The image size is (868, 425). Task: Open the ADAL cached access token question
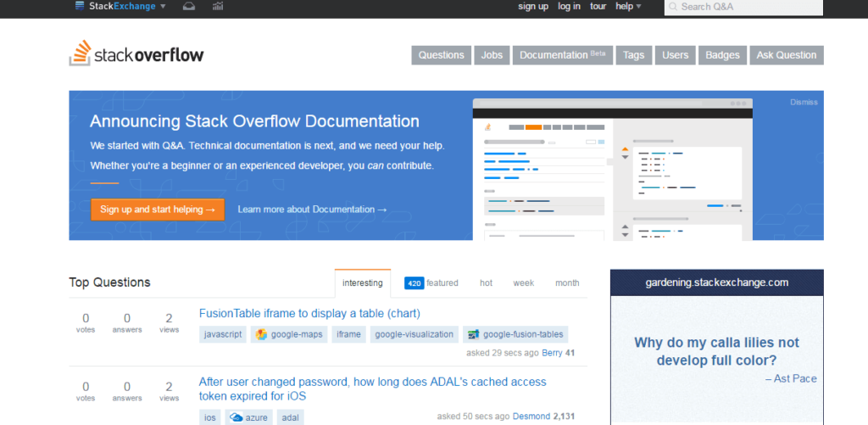click(373, 389)
